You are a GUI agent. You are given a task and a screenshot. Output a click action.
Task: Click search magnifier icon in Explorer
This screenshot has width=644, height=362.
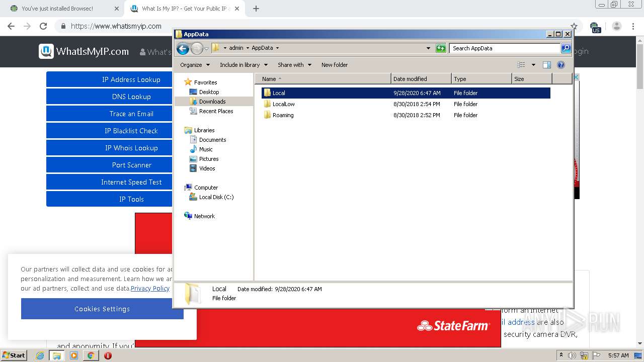566,48
